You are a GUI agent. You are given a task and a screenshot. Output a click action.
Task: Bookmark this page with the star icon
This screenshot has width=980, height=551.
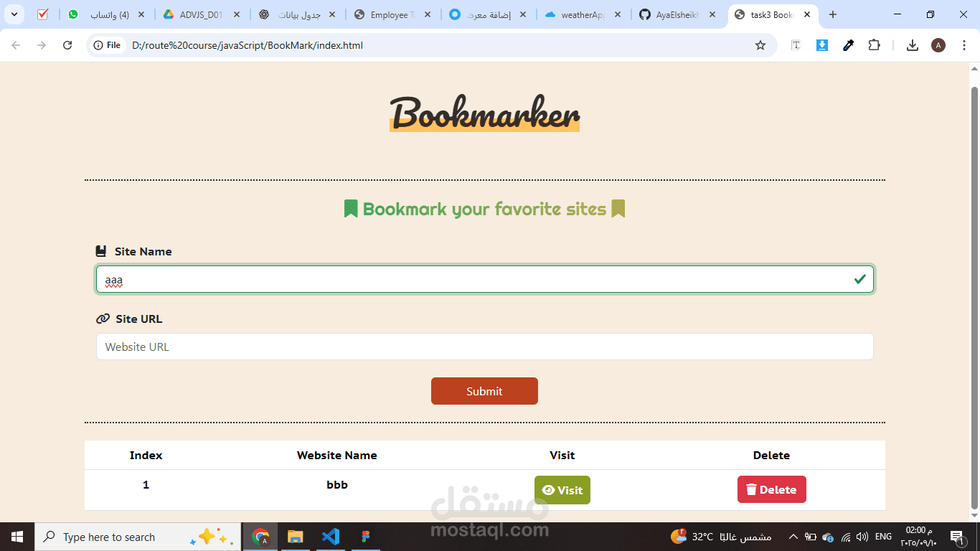pyautogui.click(x=760, y=45)
